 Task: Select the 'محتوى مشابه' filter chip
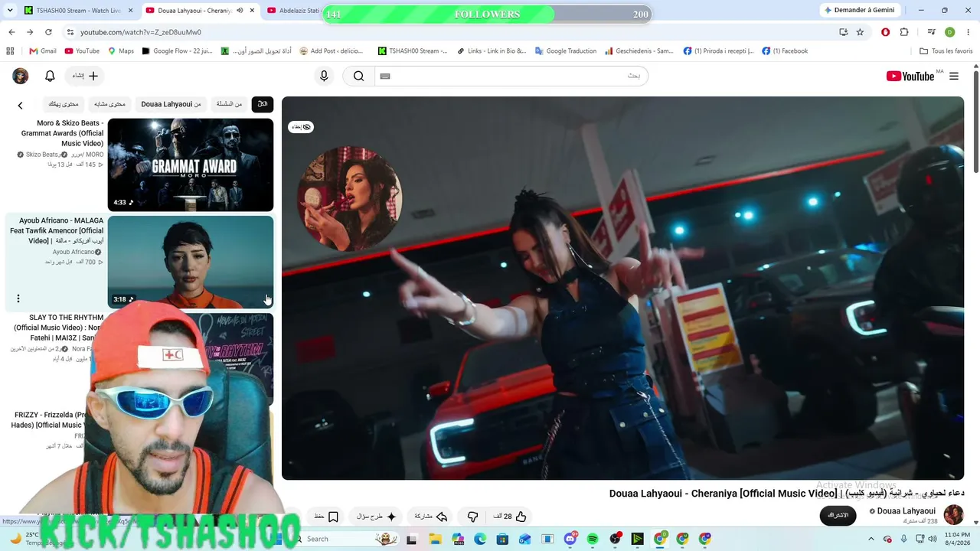[110, 104]
